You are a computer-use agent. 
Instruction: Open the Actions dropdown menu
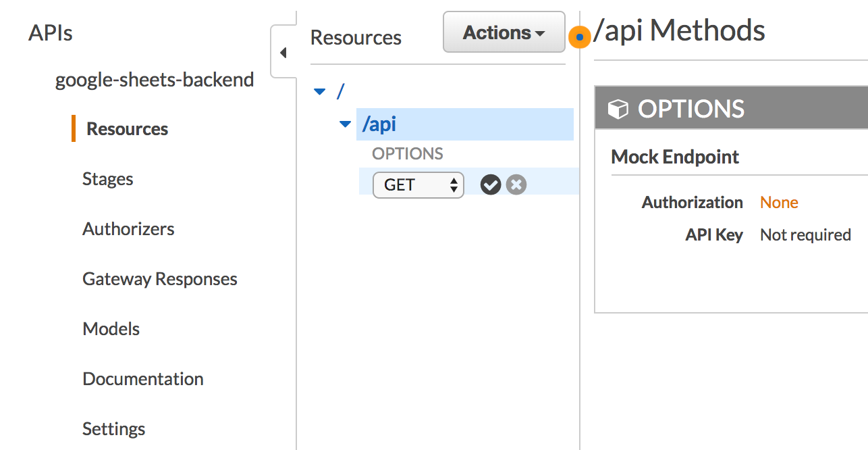pyautogui.click(x=504, y=32)
